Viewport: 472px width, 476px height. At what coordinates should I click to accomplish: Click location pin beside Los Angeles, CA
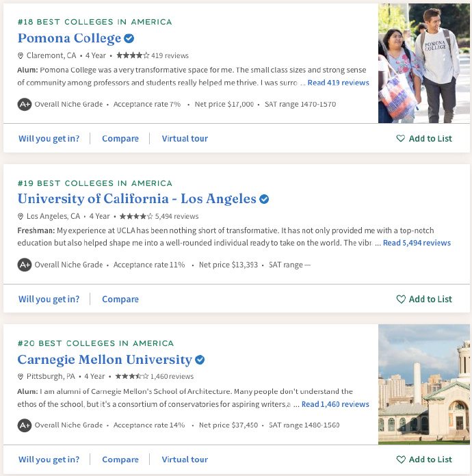click(21, 216)
